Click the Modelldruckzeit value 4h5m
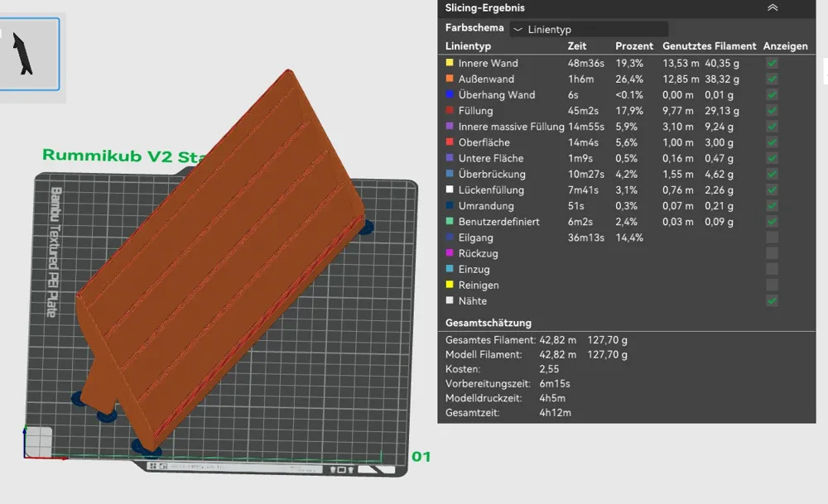The width and height of the screenshot is (828, 504). (x=551, y=398)
